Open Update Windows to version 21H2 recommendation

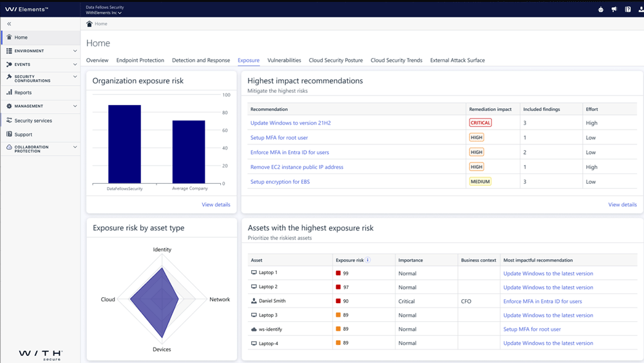(290, 123)
